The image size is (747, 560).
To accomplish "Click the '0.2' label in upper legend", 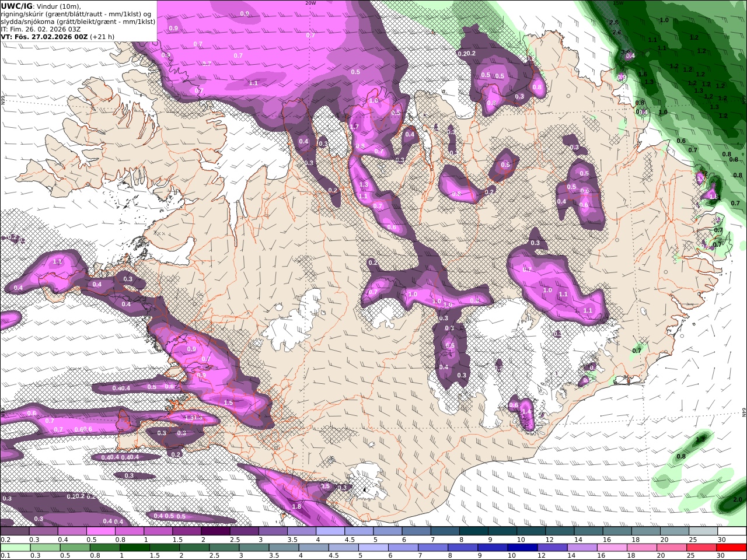I will pos(4,540).
